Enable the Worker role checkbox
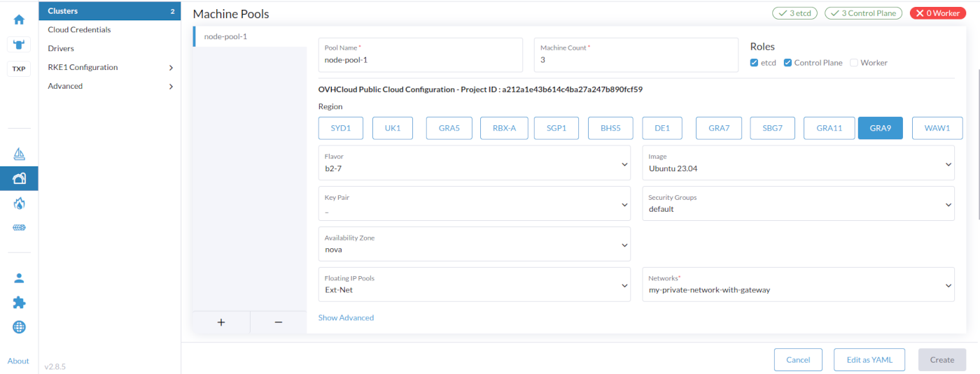Viewport: 980px width, 374px height. coord(853,63)
